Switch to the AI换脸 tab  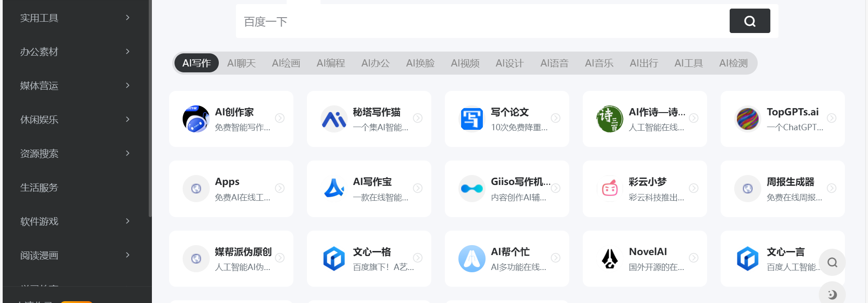click(x=420, y=63)
